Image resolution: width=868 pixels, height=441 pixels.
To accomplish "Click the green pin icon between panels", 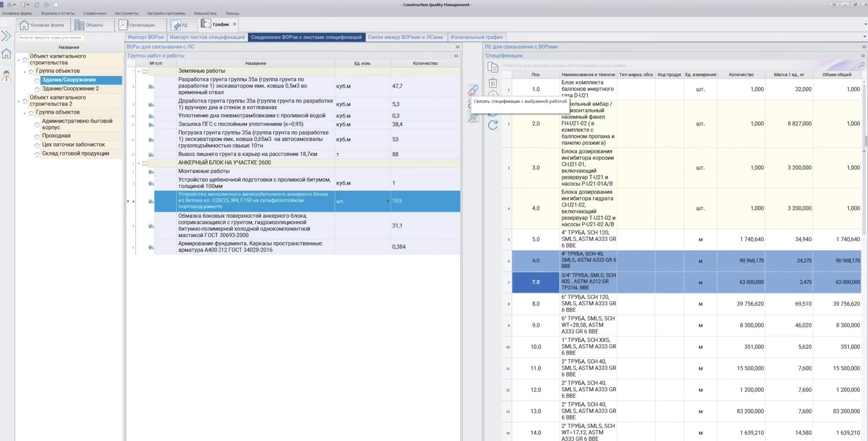I will [473, 118].
